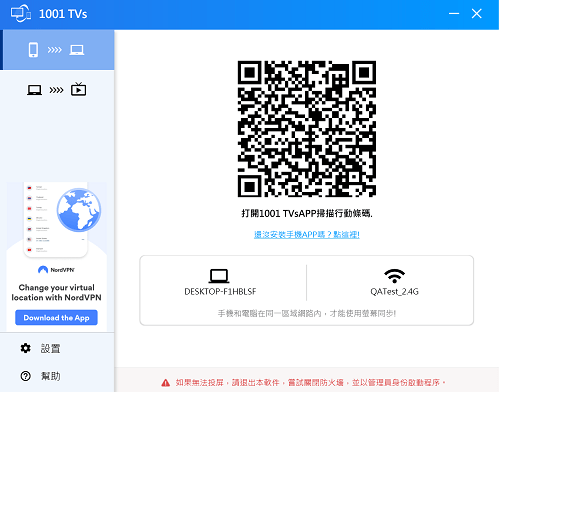Click the Wi-Fi icon above QATest_2.4G

point(394,276)
